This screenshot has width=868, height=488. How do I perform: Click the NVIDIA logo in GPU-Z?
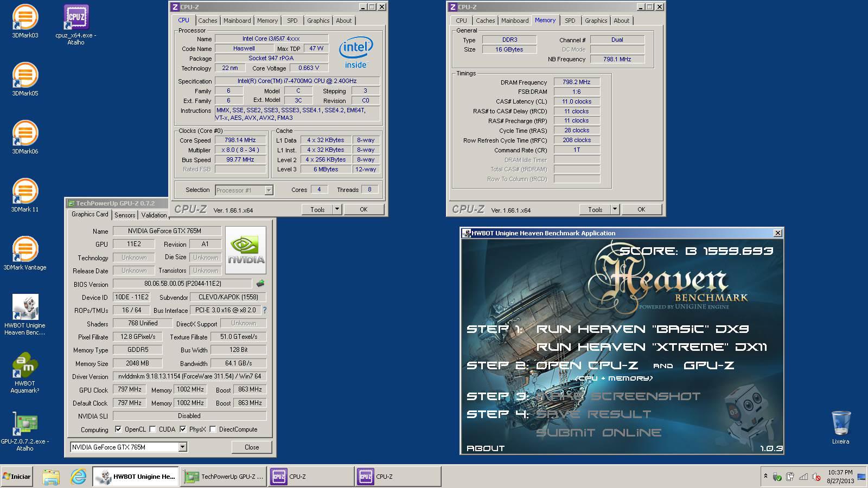[x=246, y=250]
